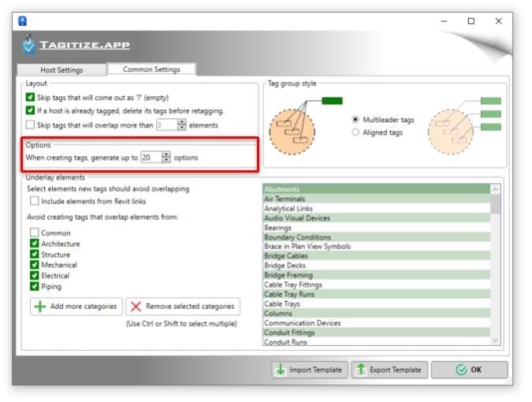This screenshot has width=532, height=402.
Task: Click Remove selected categories button
Action: point(183,307)
